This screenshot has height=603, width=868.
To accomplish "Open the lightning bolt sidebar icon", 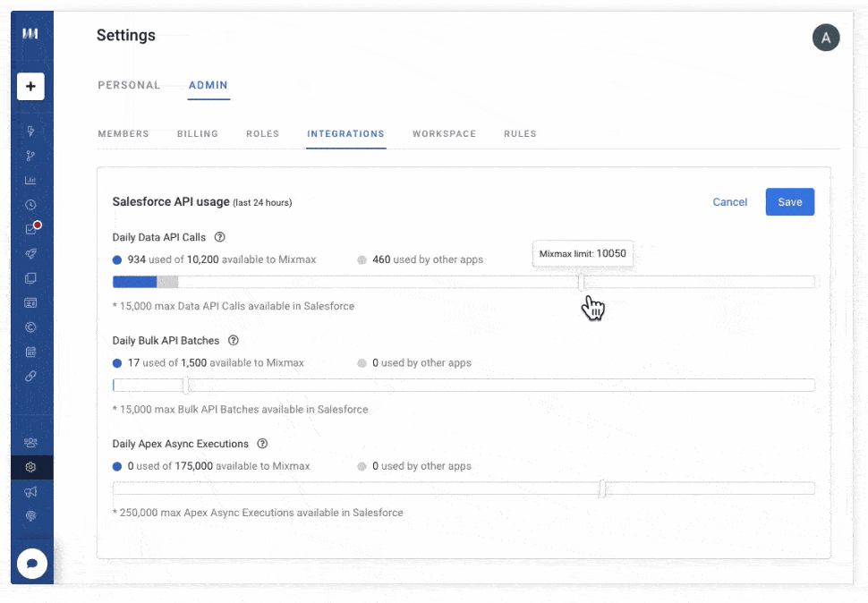I will [x=30, y=132].
